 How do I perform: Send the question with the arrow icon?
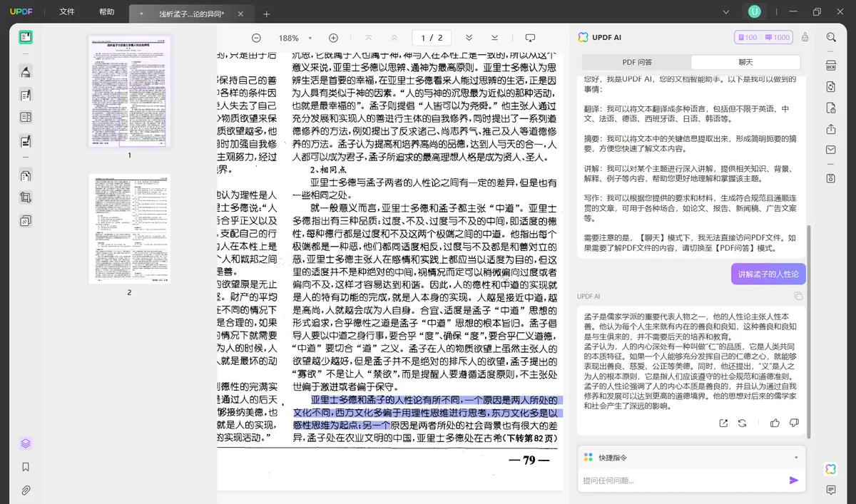tap(793, 480)
